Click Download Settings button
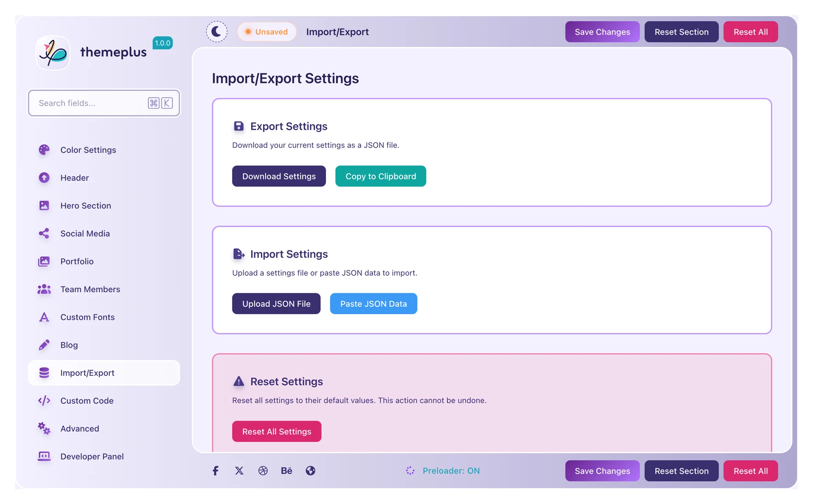The image size is (813, 504). click(279, 176)
